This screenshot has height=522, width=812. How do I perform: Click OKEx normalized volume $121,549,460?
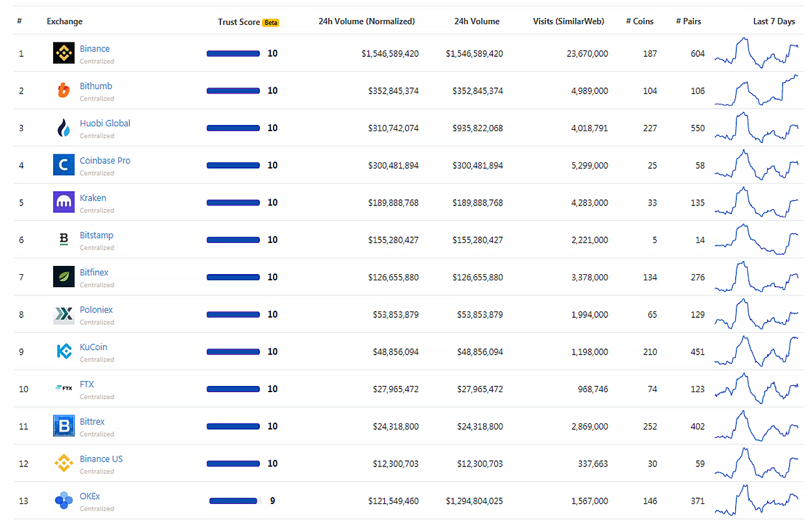pyautogui.click(x=394, y=501)
